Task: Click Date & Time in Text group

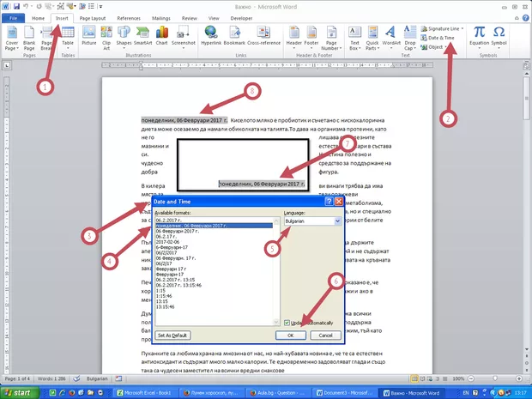Action: pos(438,38)
